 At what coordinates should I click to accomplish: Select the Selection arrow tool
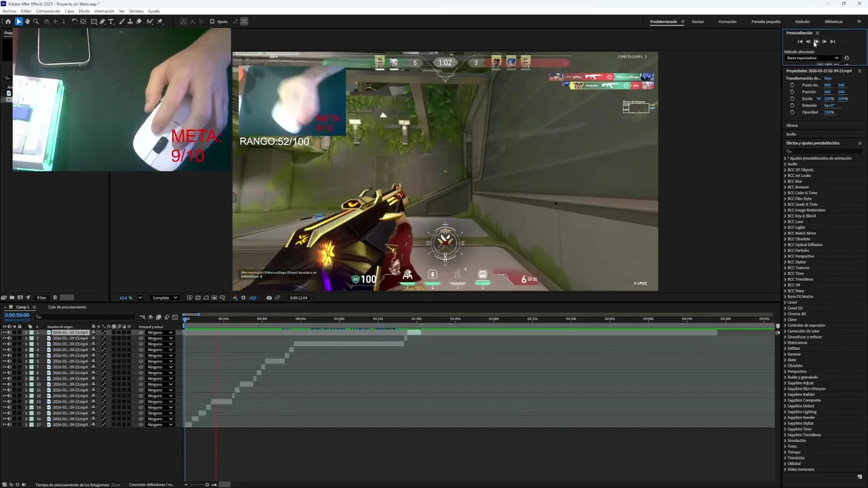point(19,22)
